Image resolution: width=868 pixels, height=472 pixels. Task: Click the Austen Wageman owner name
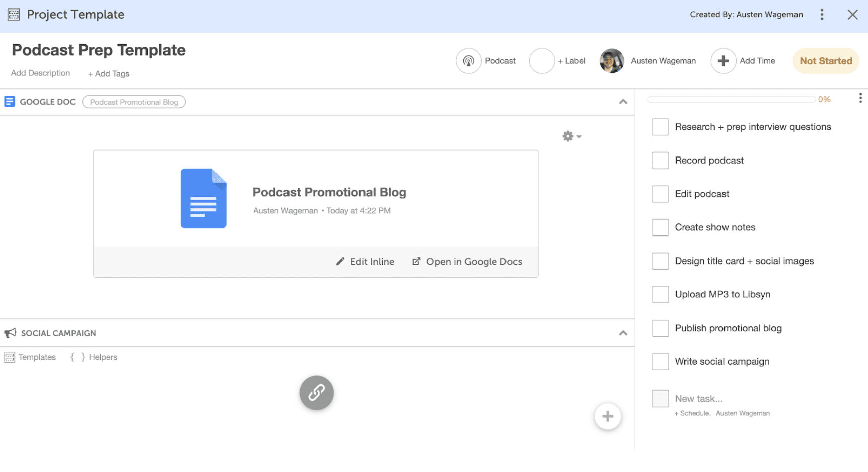coord(663,61)
